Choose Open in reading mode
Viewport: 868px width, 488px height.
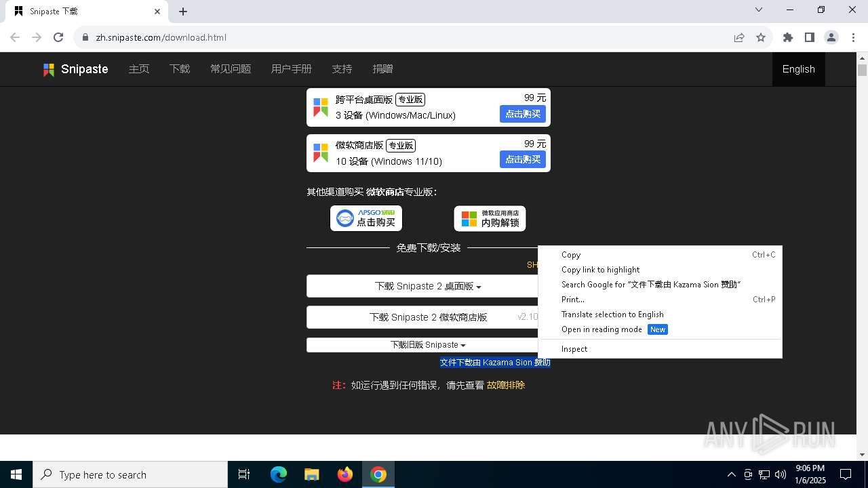pos(660,329)
